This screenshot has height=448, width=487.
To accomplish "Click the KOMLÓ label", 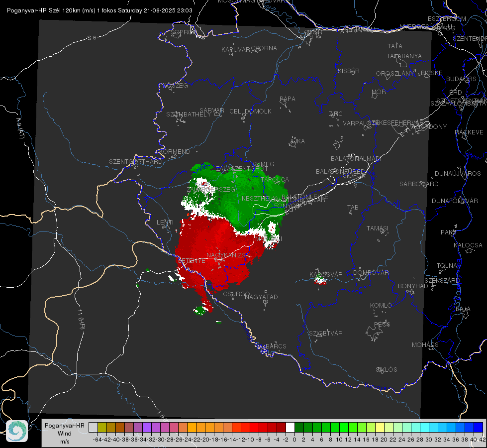I will click(x=381, y=306).
